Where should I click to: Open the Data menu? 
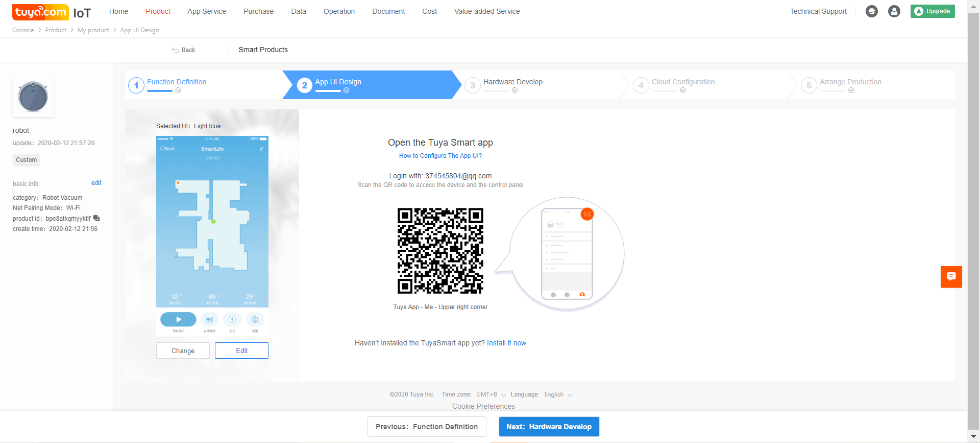[x=299, y=11]
